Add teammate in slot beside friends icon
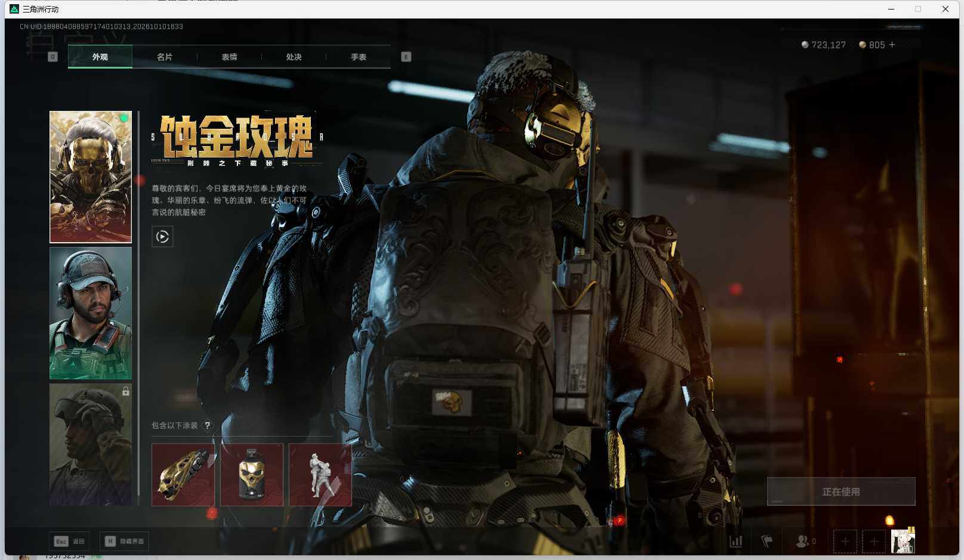Screen dimensions: 964x560 point(845,542)
